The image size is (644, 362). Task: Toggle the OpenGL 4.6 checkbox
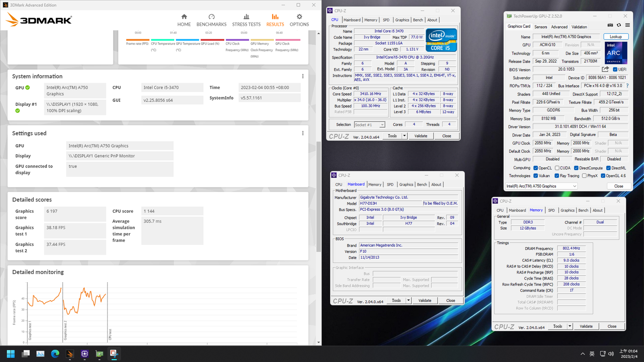click(603, 176)
